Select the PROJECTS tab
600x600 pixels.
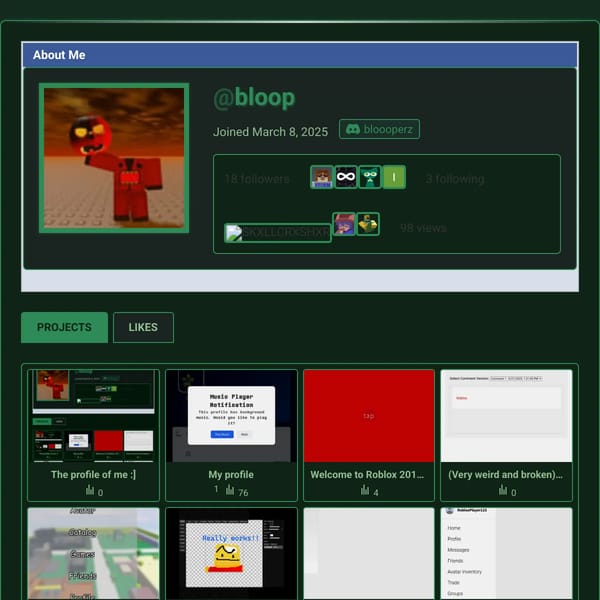click(64, 328)
